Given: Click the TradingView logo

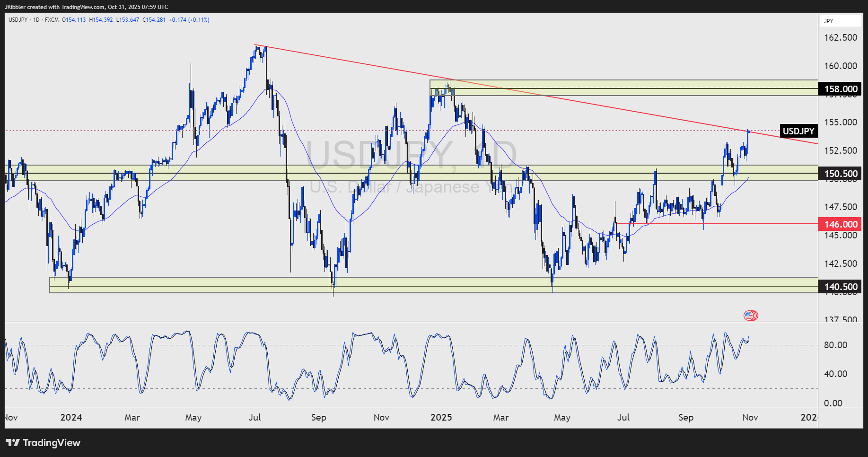Looking at the screenshot, I should [x=43, y=443].
